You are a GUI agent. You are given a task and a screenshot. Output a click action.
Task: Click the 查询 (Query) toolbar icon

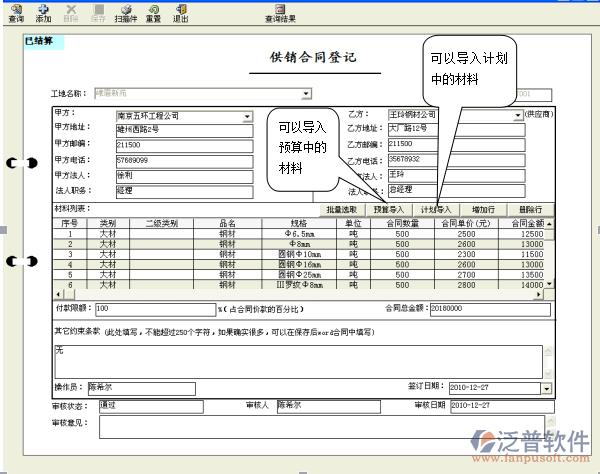point(16,13)
